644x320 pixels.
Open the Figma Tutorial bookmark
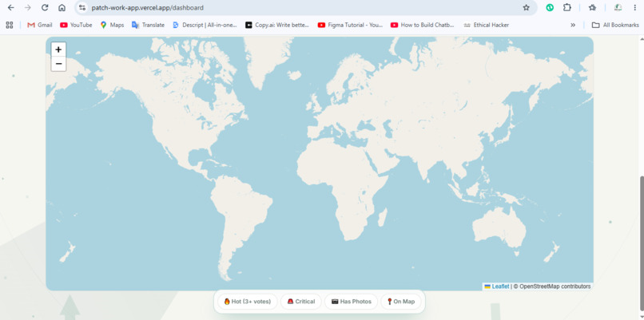click(x=350, y=25)
